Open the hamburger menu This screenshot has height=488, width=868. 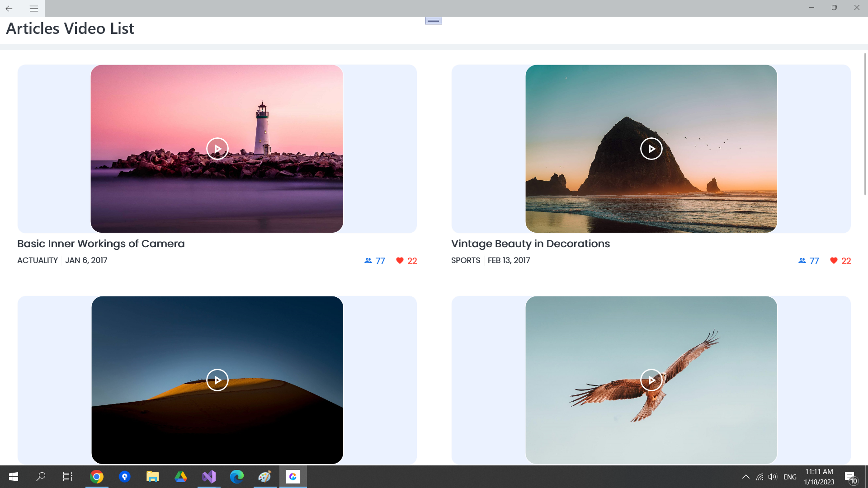coord(33,8)
